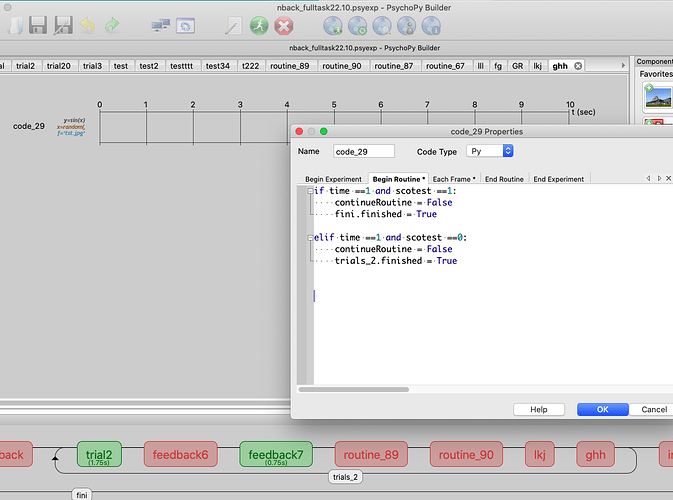
Task: Click the feedback7 routine in the flow
Action: point(276,454)
